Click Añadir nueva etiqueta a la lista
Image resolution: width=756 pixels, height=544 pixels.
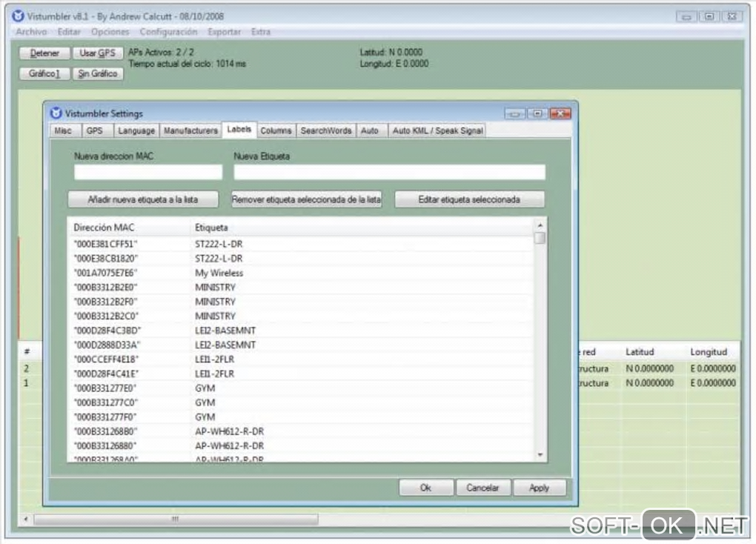click(143, 199)
